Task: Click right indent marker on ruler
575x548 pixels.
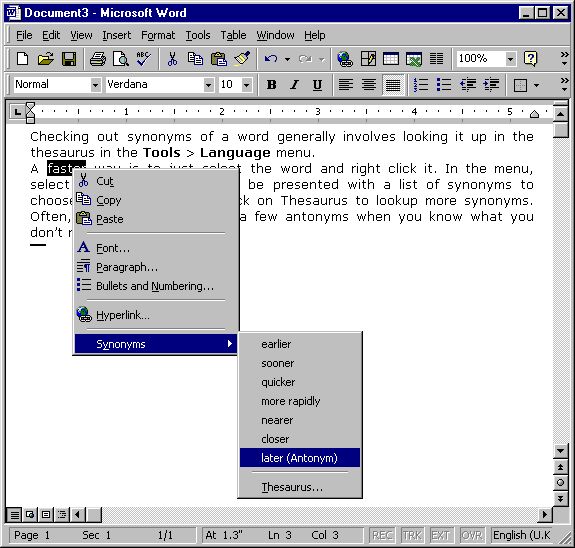Action: pos(534,114)
